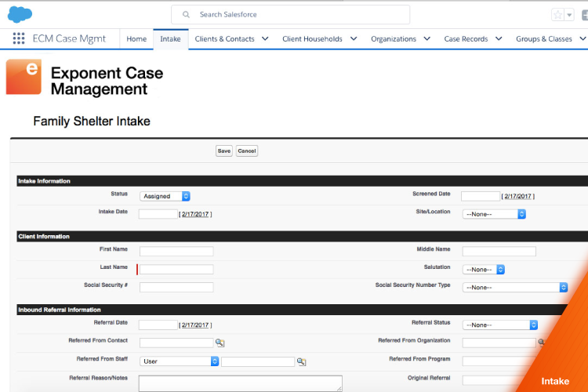The width and height of the screenshot is (588, 392).
Task: Click the Referral Reason/Notes text area
Action: (241, 383)
